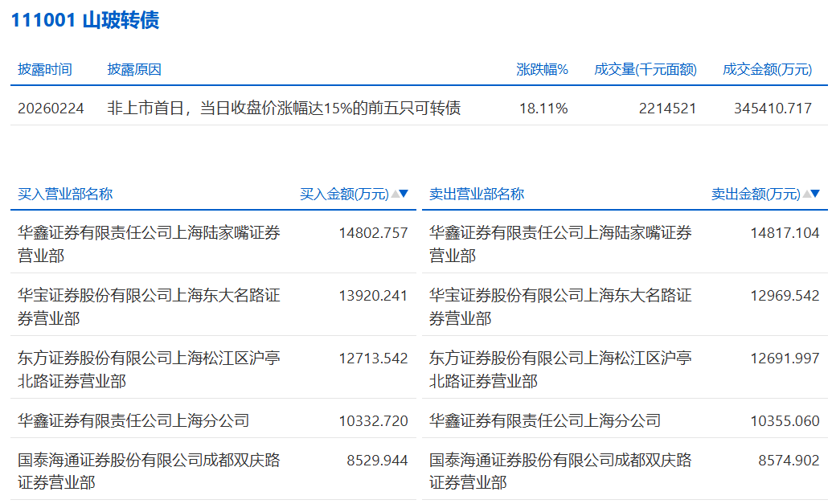The height and width of the screenshot is (504, 832).
Task: Click sell amount 10355.060
Action: [x=785, y=420]
